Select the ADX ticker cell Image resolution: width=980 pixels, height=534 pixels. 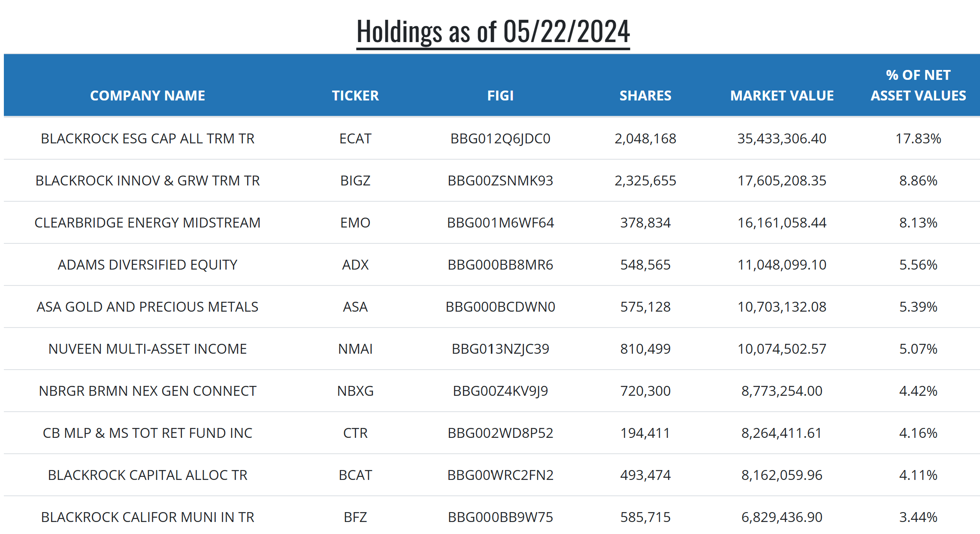[x=355, y=265]
